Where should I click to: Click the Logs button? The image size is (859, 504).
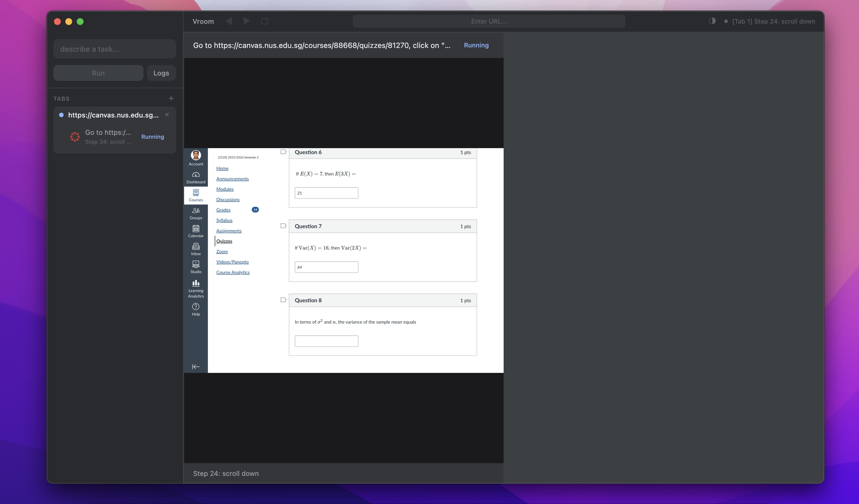pyautogui.click(x=161, y=73)
